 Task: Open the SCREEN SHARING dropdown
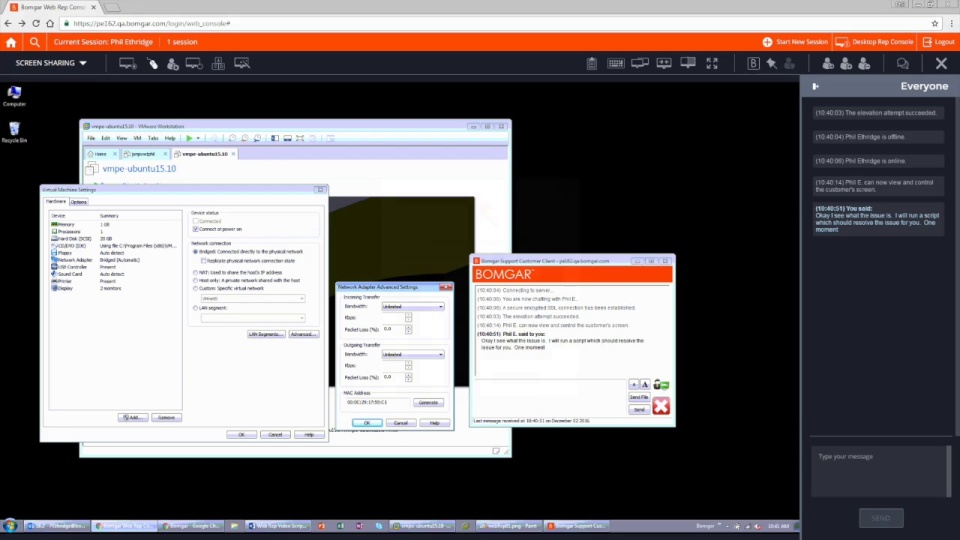(x=51, y=63)
